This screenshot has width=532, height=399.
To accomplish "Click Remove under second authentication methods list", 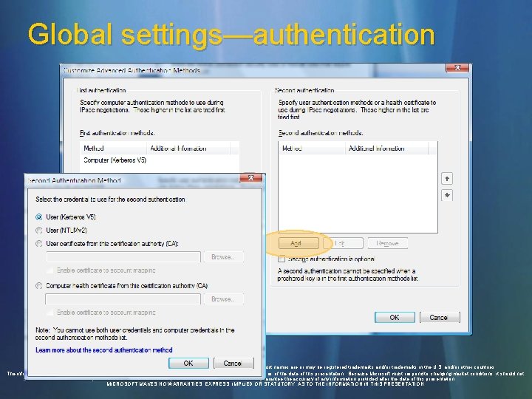I will click(x=388, y=243).
